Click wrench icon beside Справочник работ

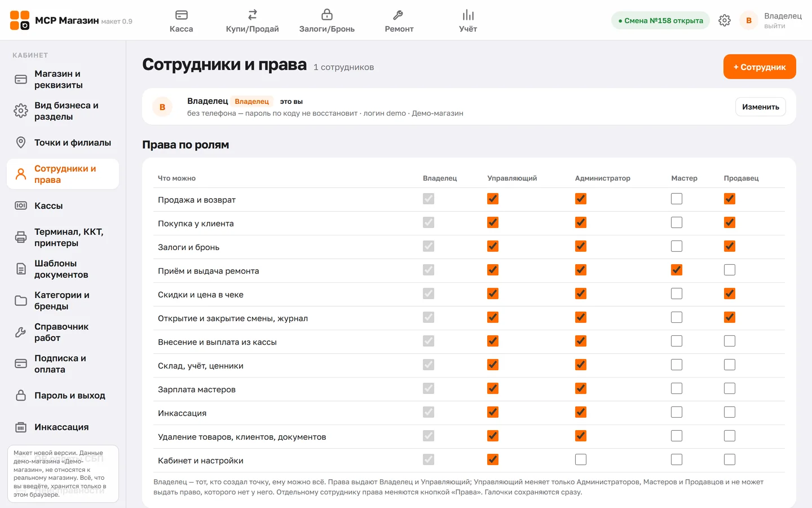click(21, 332)
